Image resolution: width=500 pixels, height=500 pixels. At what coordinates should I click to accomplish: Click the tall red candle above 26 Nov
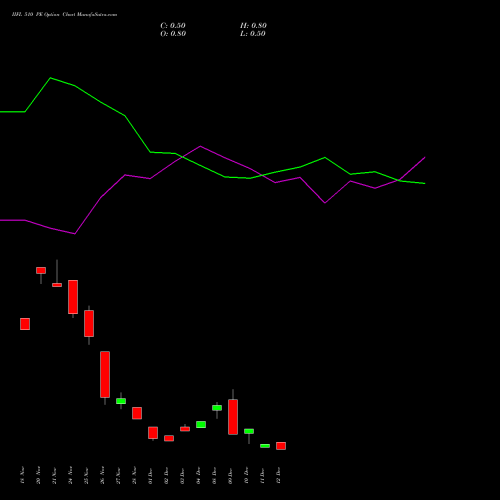(x=105, y=374)
